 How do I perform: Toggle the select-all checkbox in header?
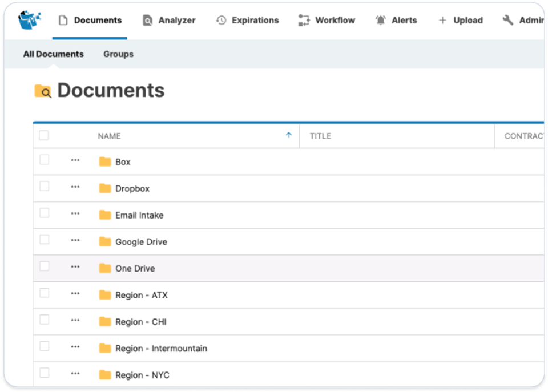coord(44,136)
